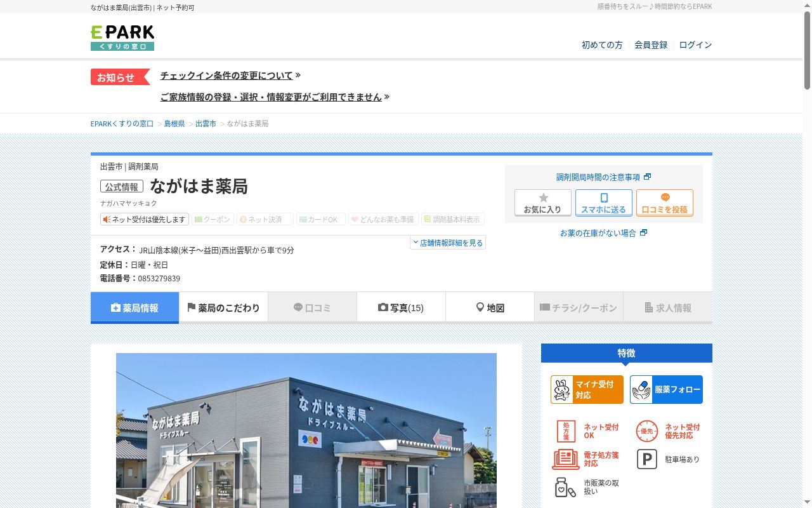Click the ながはま薬局 heading
The height and width of the screenshot is (508, 812).
[199, 186]
